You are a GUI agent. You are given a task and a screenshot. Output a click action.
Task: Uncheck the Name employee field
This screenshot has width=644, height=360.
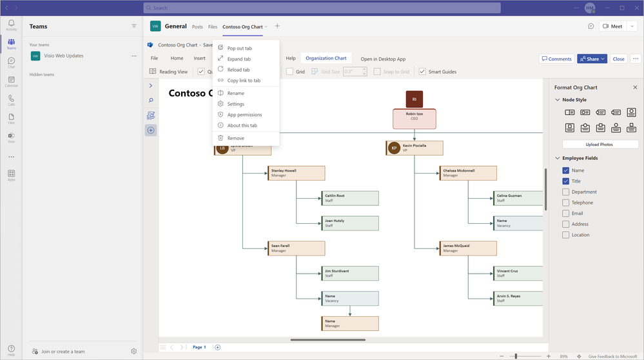[565, 170]
